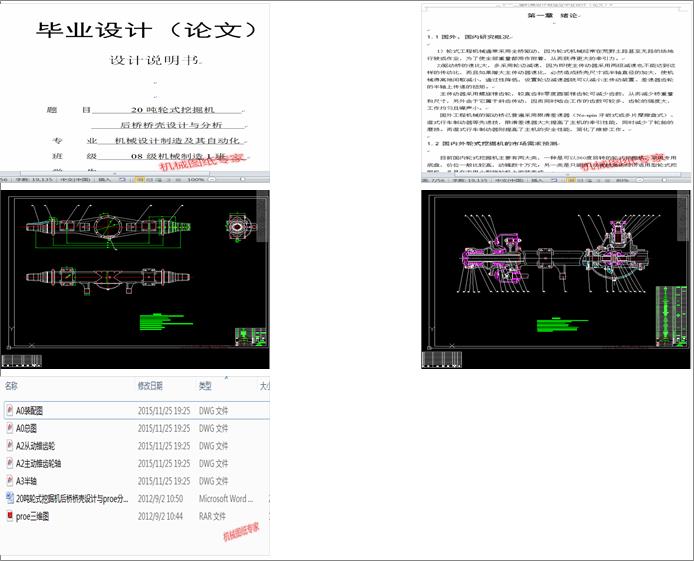This screenshot has width=694, height=561.
Task: Sort file list by 修改日期 column header
Action: tap(150, 386)
